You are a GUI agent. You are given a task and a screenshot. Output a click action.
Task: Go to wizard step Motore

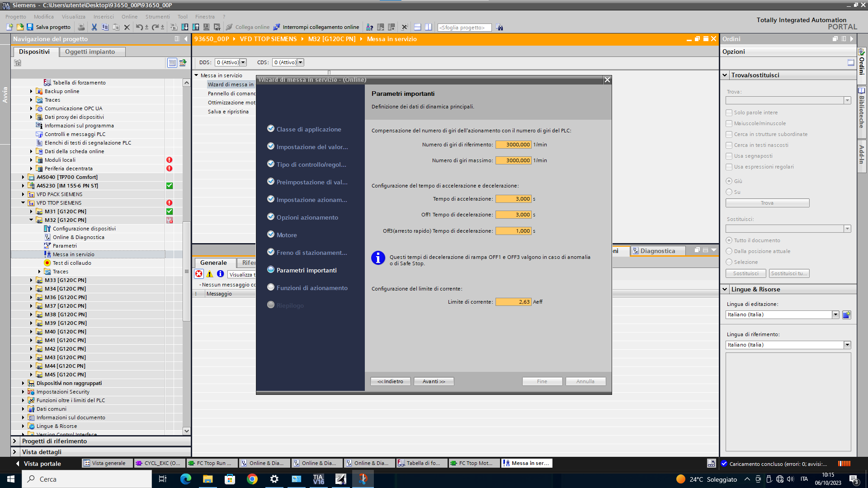pos(287,235)
